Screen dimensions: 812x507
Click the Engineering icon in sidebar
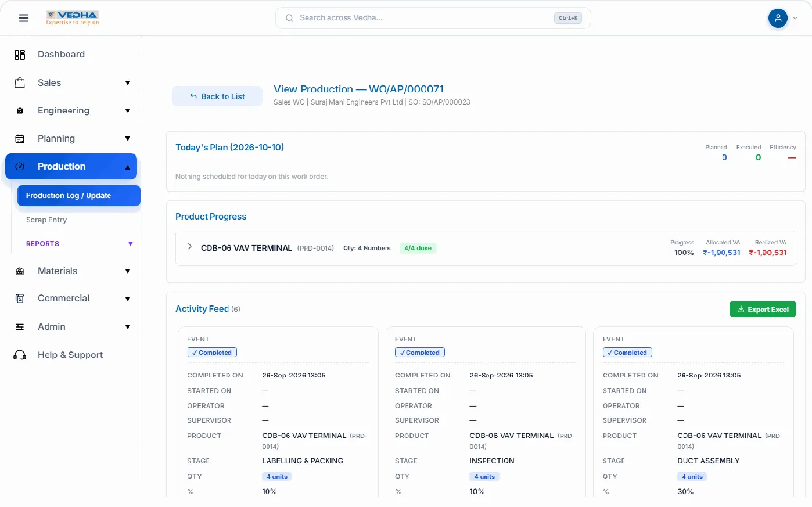click(x=20, y=110)
